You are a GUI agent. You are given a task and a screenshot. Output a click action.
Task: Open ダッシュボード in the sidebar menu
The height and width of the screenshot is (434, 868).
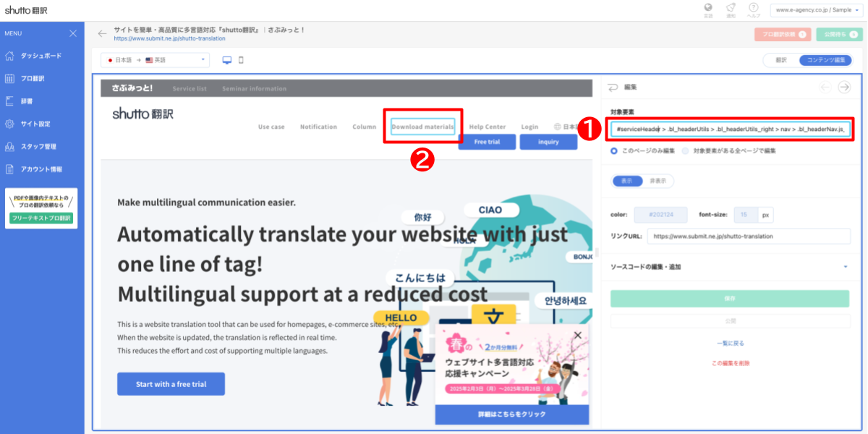point(42,56)
